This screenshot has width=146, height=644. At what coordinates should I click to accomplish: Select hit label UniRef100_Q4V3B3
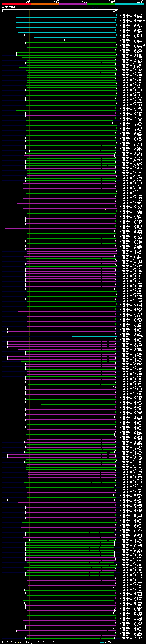131,65
